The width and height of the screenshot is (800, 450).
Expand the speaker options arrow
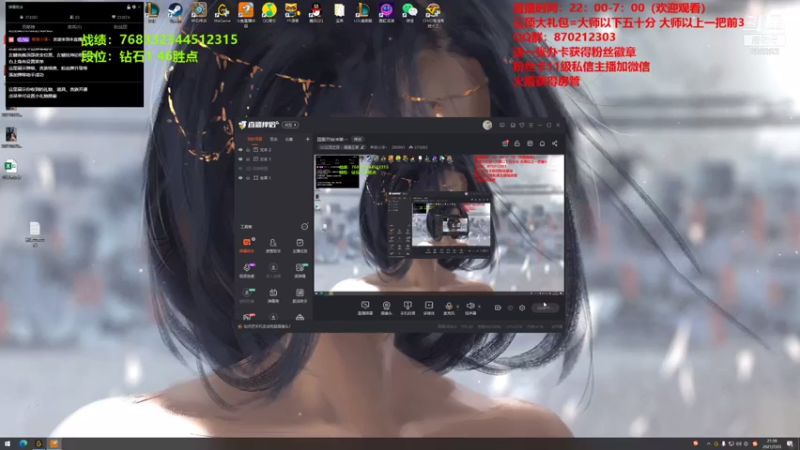[x=479, y=306]
